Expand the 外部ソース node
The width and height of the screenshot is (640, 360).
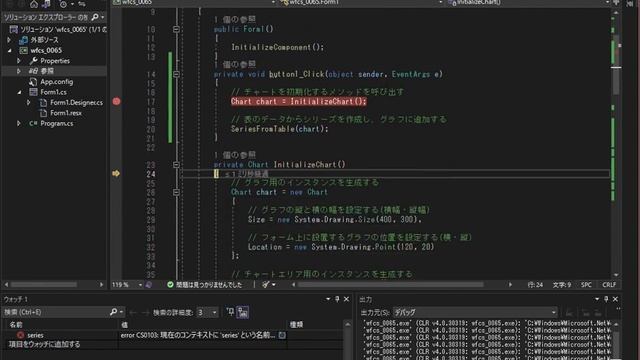(x=9, y=40)
